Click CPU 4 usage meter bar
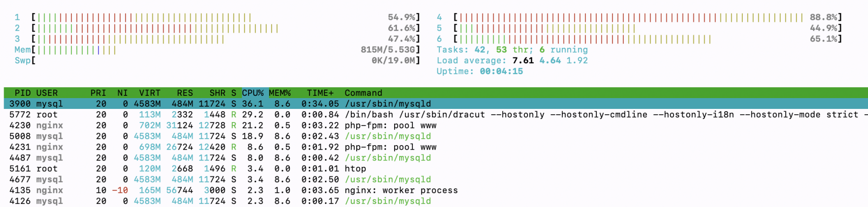The width and height of the screenshot is (868, 207). click(x=648, y=17)
